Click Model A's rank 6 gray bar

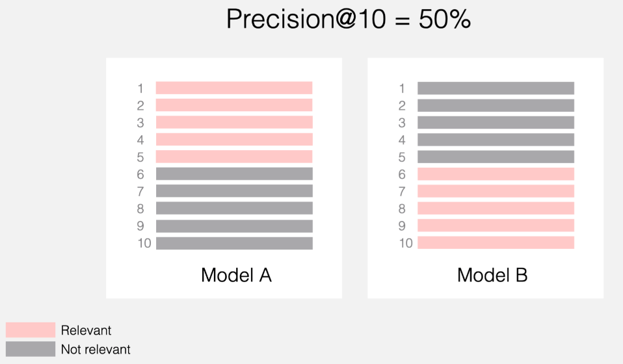click(234, 174)
